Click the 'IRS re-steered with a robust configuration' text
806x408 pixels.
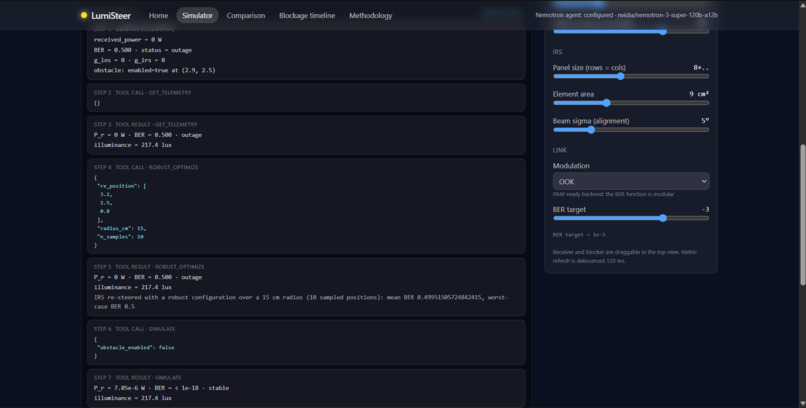click(301, 302)
